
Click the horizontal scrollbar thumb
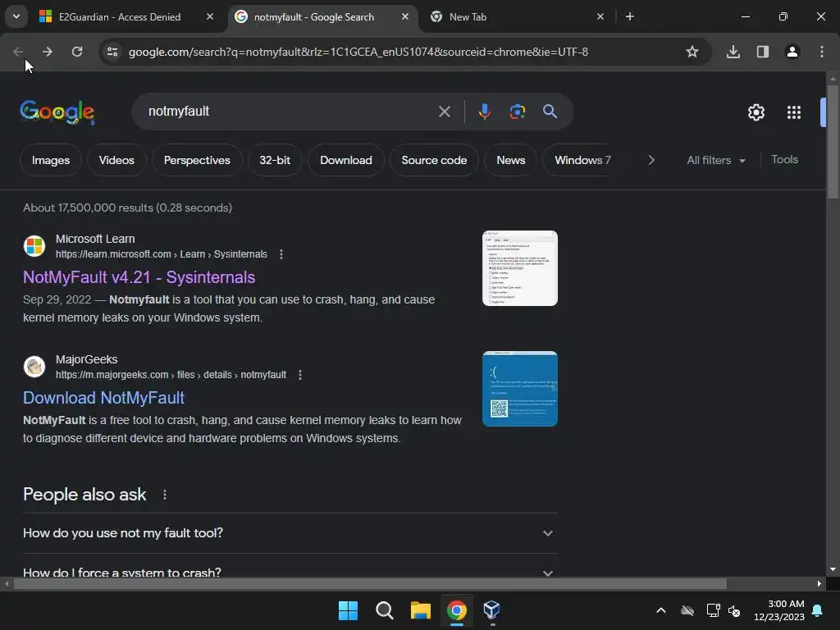click(x=370, y=584)
